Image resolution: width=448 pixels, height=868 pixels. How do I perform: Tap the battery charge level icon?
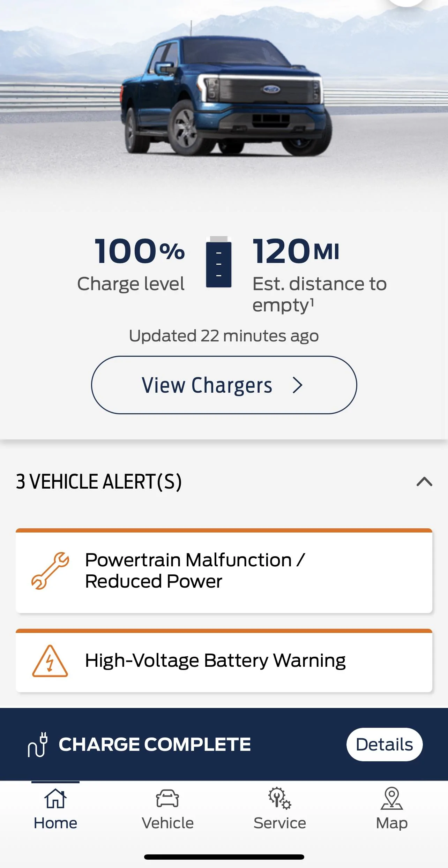(219, 262)
